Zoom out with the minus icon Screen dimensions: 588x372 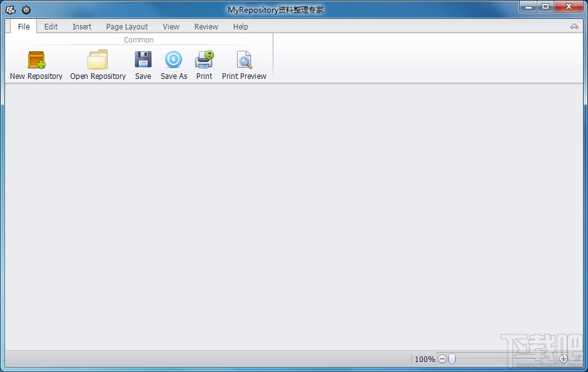pos(442,359)
